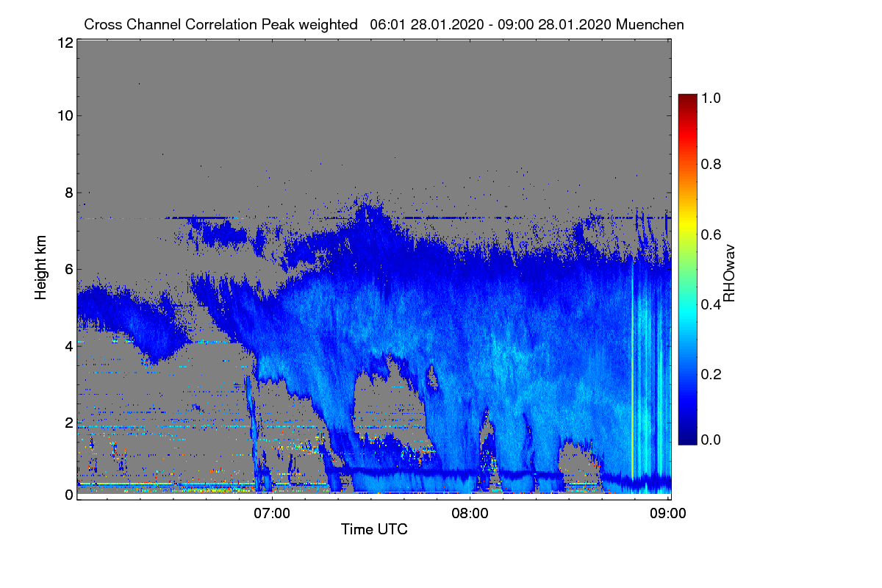Click the 0.6 colorbar value
The image size is (882, 588).
(x=710, y=234)
